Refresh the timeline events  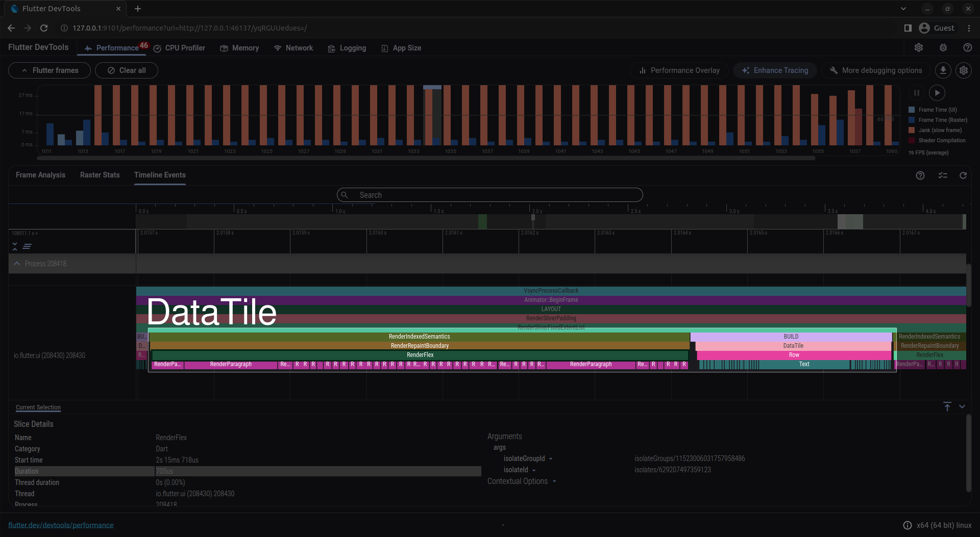(963, 175)
